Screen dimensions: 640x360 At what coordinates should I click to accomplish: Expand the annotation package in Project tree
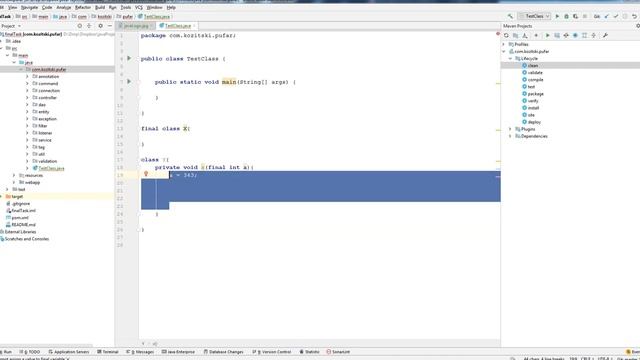[x=27, y=76]
